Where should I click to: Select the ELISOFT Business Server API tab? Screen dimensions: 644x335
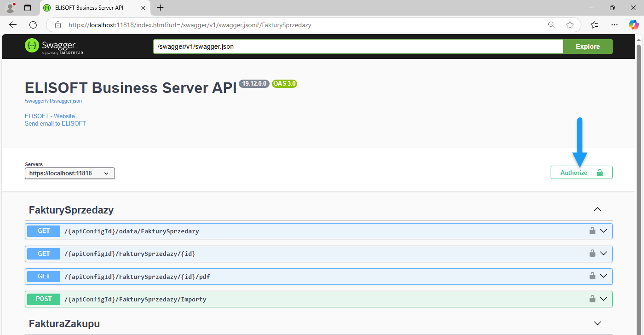tap(89, 8)
